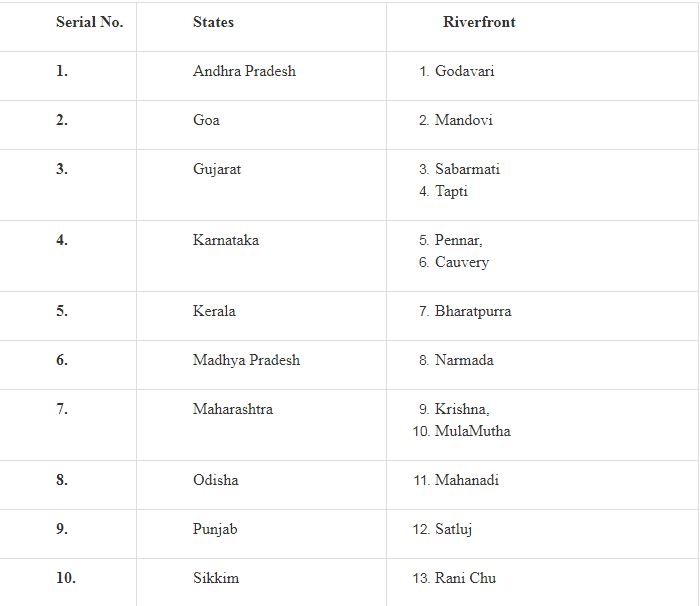Select the Andhra Pradesh state cell
Viewport: 700px width, 606px height.
pyautogui.click(x=244, y=71)
